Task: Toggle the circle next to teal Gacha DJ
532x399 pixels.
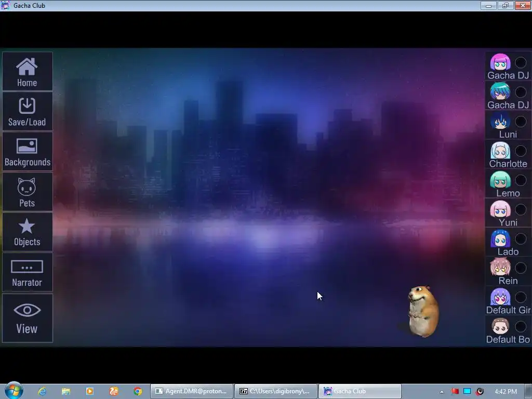Action: click(521, 92)
